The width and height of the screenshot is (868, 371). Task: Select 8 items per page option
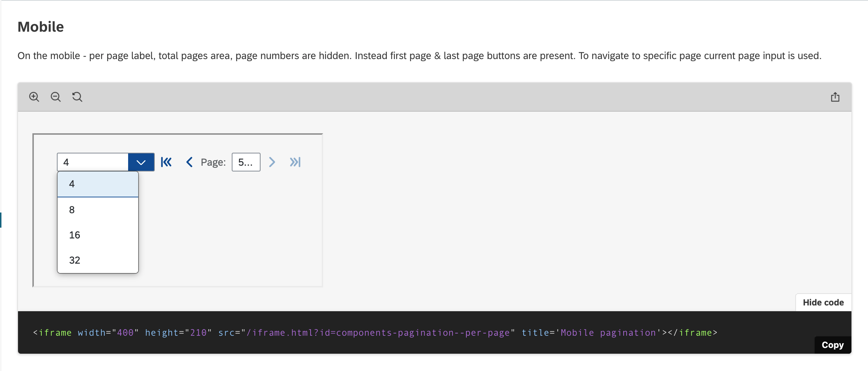point(98,210)
